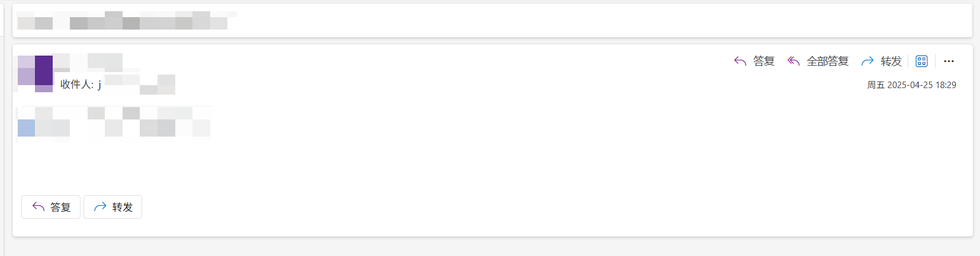Select the 转发 label in message header
Screen dimensions: 980x256
[x=891, y=61]
